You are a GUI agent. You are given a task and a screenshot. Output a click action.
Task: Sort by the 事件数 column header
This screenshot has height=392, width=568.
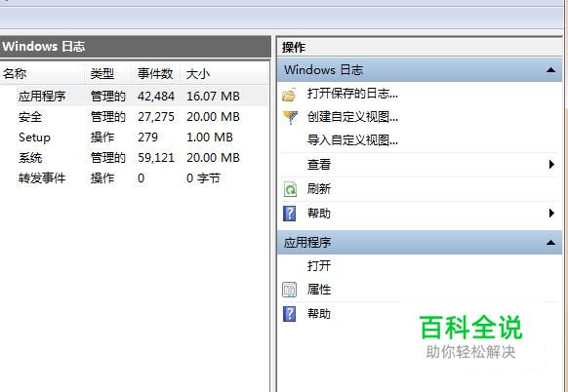coord(155,74)
